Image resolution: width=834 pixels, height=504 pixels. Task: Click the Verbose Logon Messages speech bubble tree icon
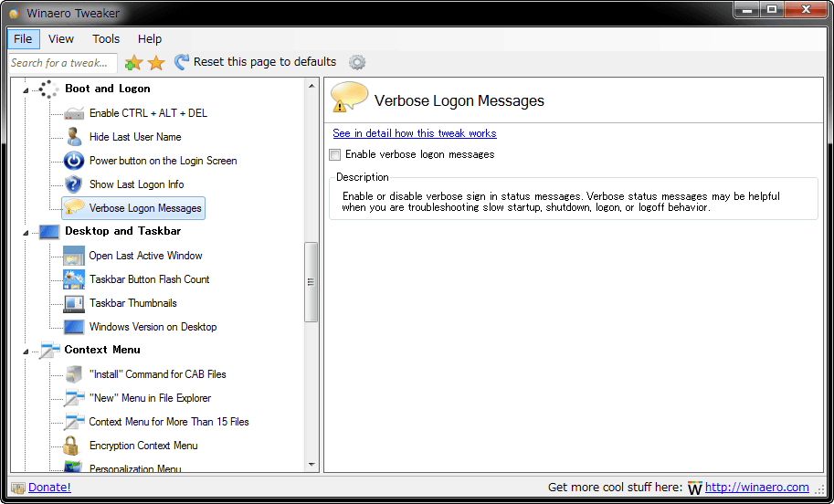tap(74, 207)
